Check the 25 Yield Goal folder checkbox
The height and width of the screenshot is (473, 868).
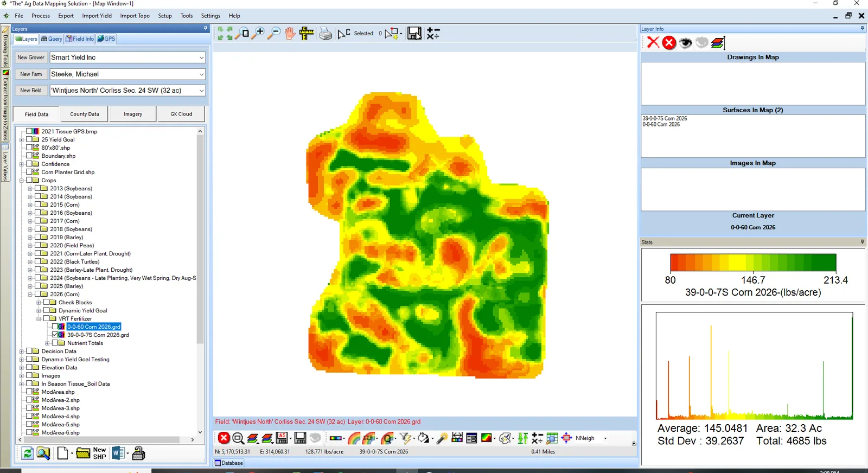pyautogui.click(x=29, y=139)
